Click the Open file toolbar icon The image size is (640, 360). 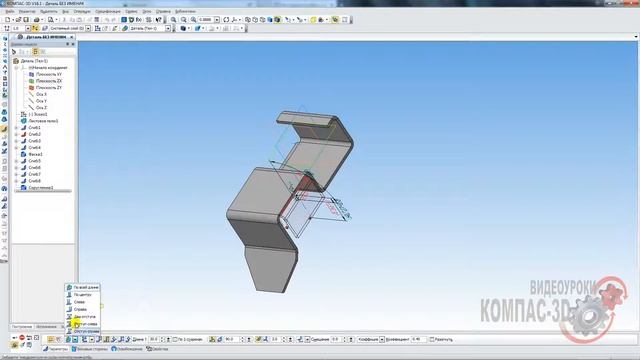18,20
